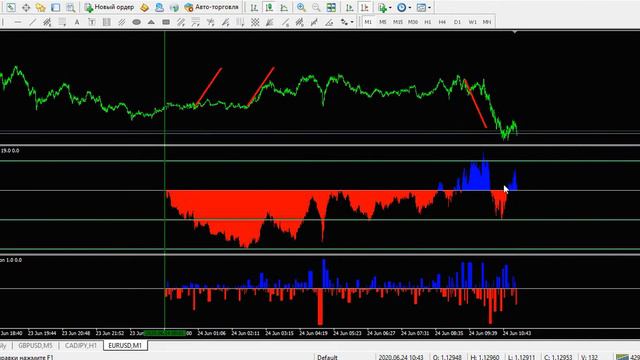Zoom in on the chart
This screenshot has height=360, width=640.
[x=301, y=7]
